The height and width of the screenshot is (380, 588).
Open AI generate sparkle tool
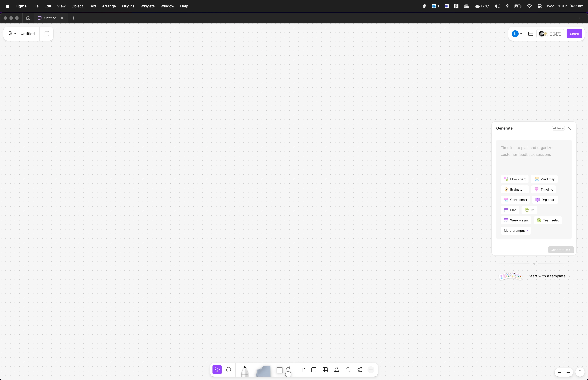point(359,370)
